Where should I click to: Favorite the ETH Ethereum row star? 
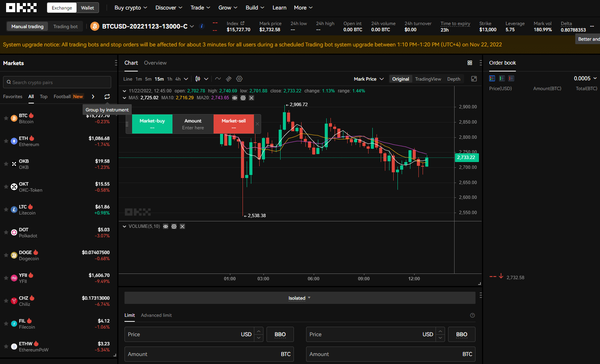coord(6,141)
